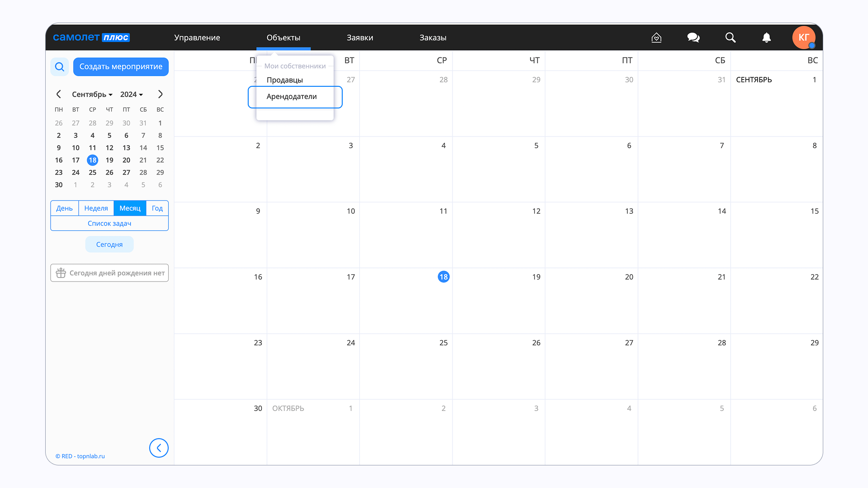
Task: Select Арендодатели in the dropdown menu
Action: pyautogui.click(x=292, y=97)
